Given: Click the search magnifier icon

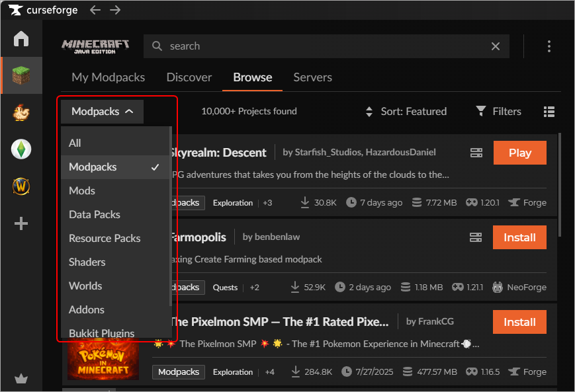Looking at the screenshot, I should (157, 46).
